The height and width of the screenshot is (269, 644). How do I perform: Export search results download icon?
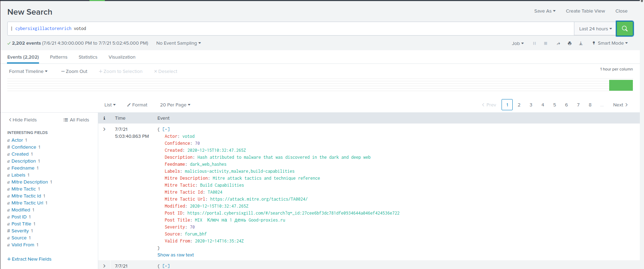(x=581, y=43)
